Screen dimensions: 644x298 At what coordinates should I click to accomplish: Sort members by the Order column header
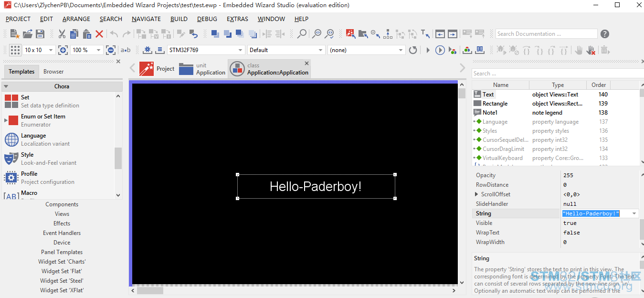598,85
